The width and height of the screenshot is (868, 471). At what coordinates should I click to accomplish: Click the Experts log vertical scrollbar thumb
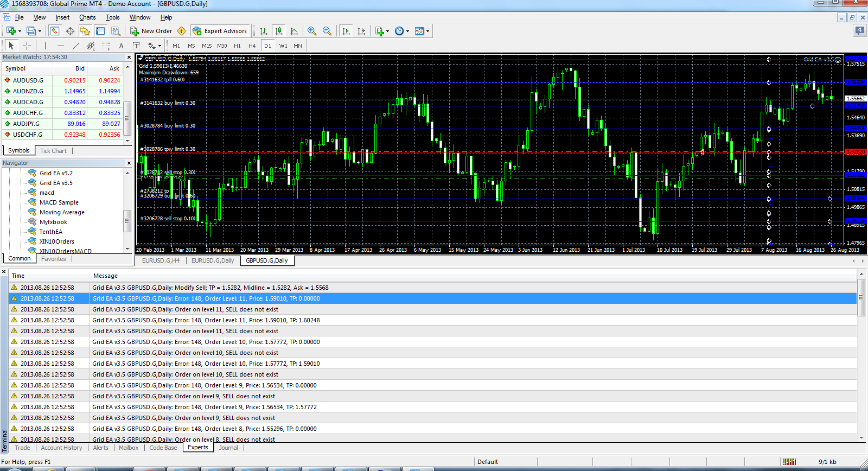(861, 297)
